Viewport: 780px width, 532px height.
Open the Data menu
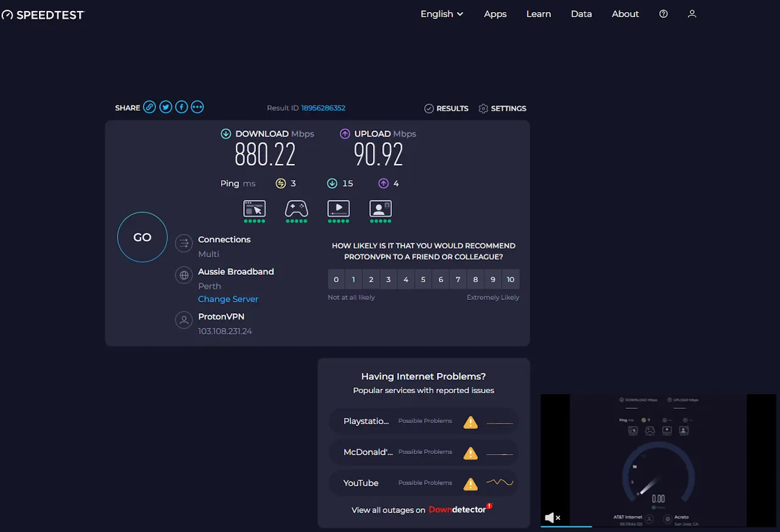pyautogui.click(x=581, y=14)
